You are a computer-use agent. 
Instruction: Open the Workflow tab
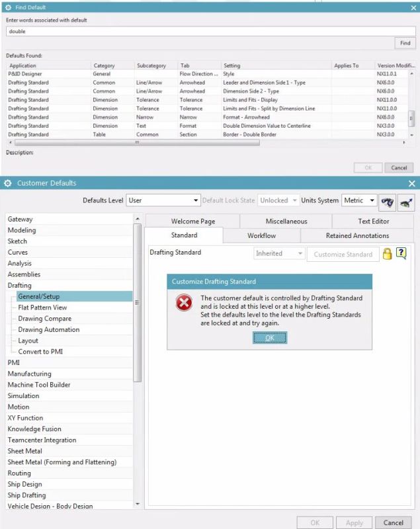point(261,235)
